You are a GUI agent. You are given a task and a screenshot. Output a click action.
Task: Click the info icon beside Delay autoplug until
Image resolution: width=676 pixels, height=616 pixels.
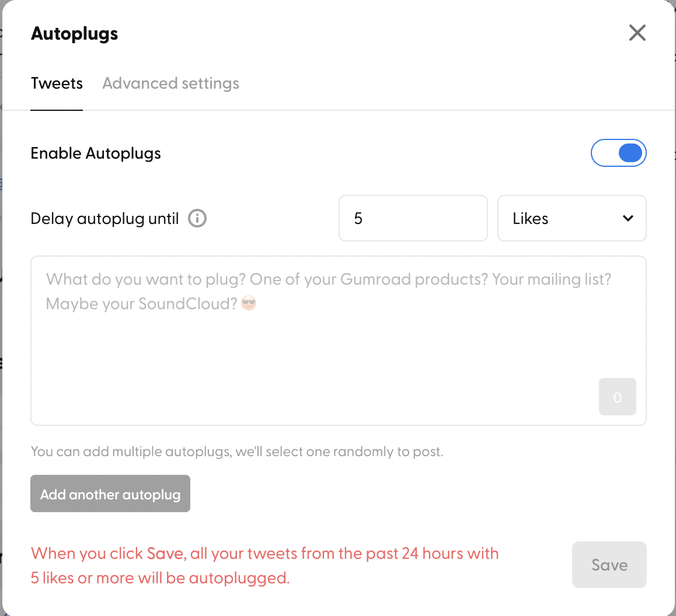pos(197,218)
